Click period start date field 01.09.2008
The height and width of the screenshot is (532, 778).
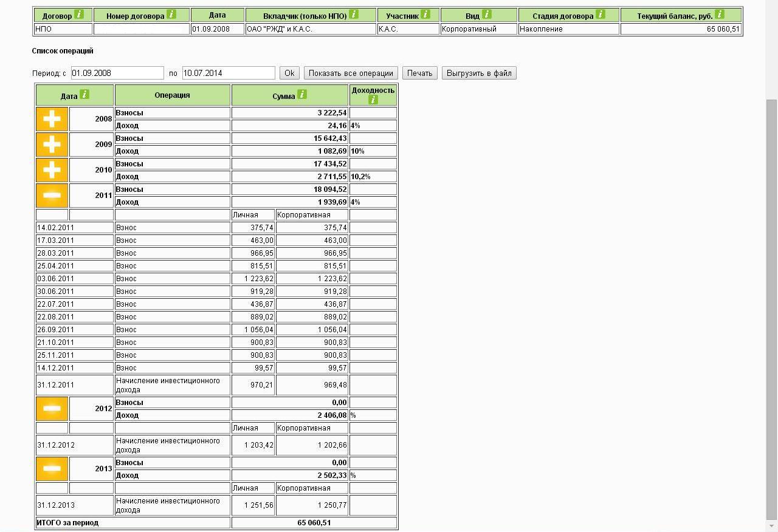click(x=117, y=73)
